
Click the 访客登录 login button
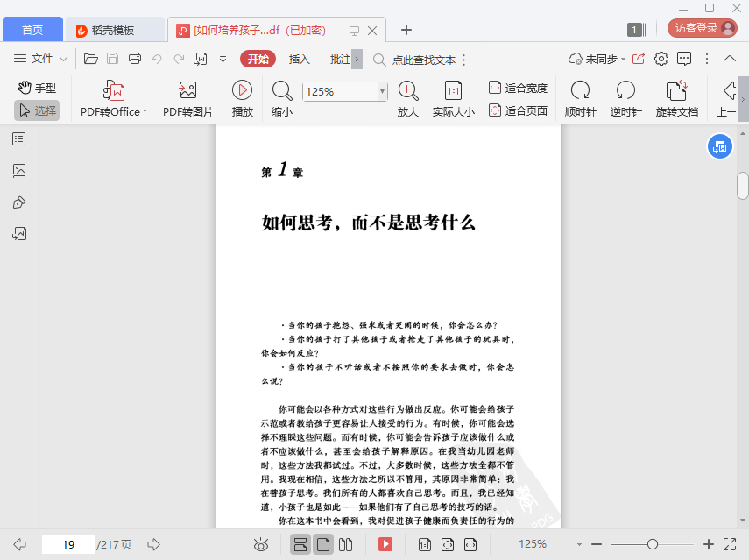click(x=703, y=28)
